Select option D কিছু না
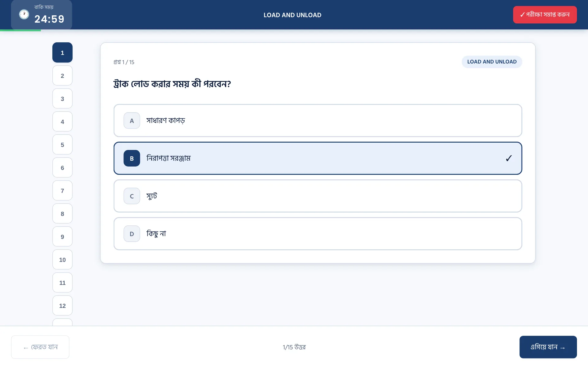 click(x=318, y=234)
